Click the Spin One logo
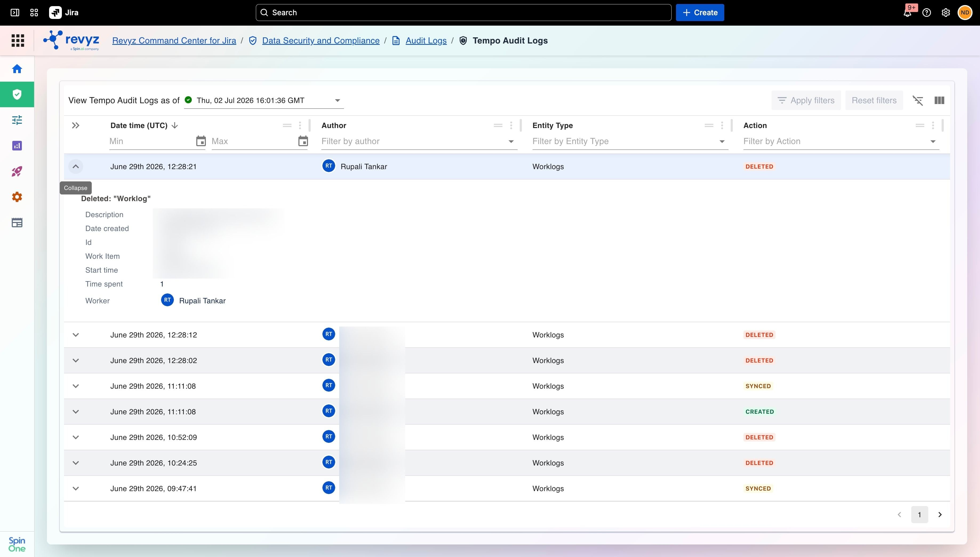This screenshot has width=980, height=557. point(17,544)
